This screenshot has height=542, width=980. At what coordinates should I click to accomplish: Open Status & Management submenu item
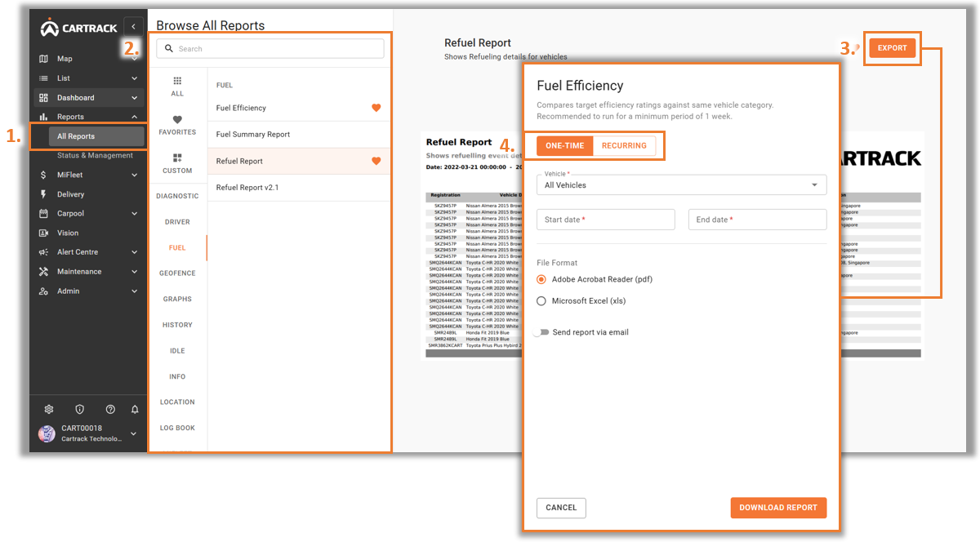95,155
